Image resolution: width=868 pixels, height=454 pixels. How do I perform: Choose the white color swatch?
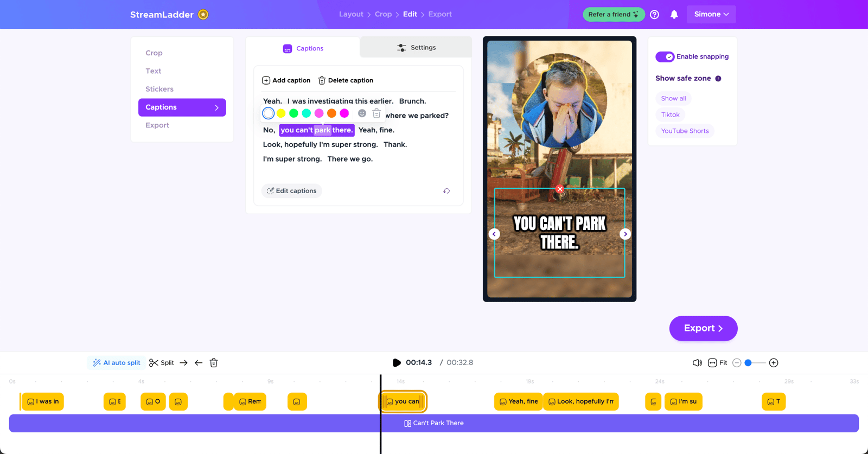[268, 113]
